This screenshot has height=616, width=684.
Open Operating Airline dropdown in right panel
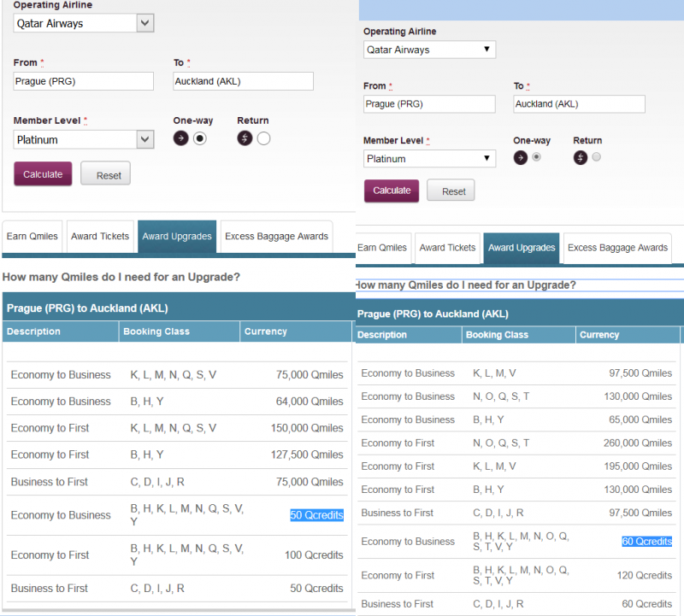pyautogui.click(x=429, y=50)
